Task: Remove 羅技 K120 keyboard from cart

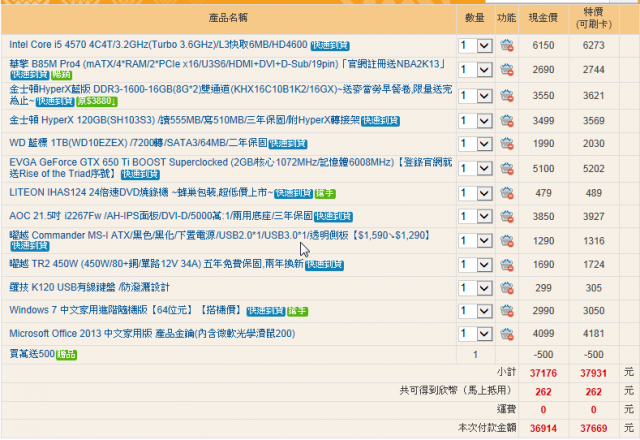Action: tap(507, 288)
